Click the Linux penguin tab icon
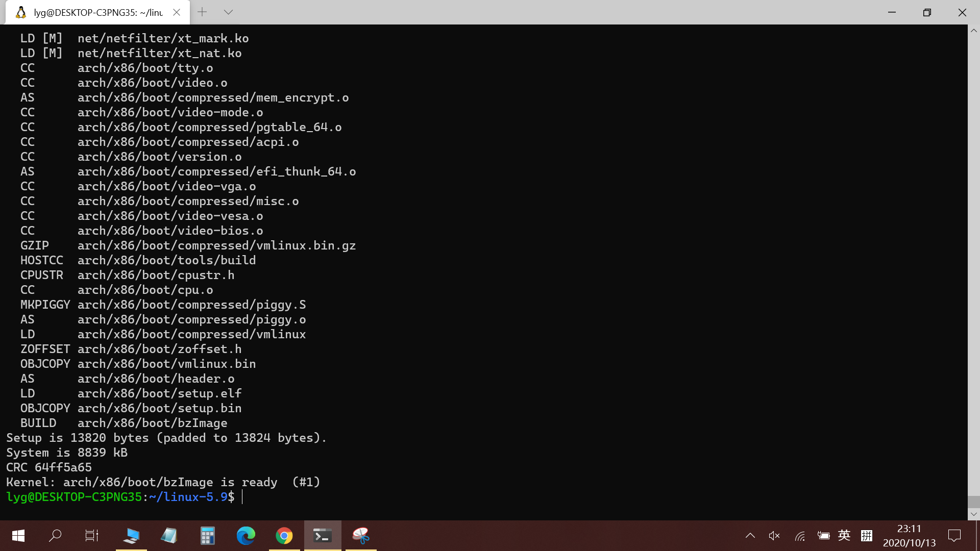This screenshot has width=980, height=551. pyautogui.click(x=21, y=12)
